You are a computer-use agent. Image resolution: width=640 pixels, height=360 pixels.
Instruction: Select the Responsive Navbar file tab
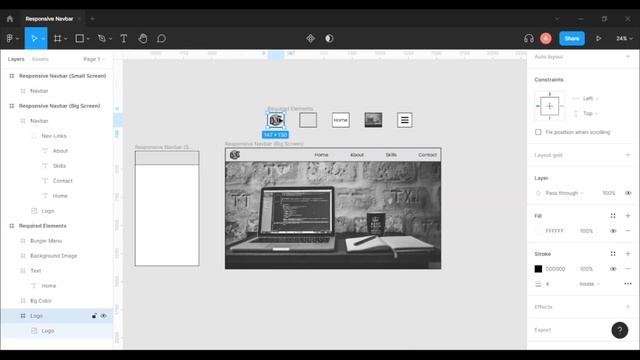[49, 19]
